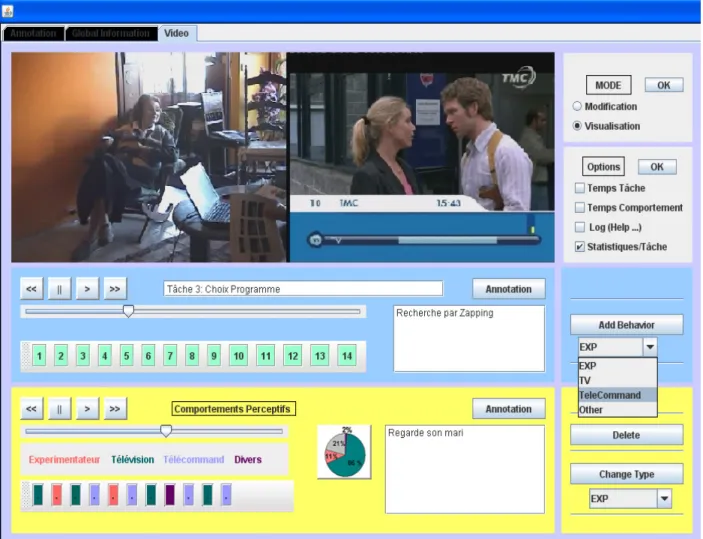Pause task playback in the blue panel
Screen dimensions: 703x539
tap(59, 289)
